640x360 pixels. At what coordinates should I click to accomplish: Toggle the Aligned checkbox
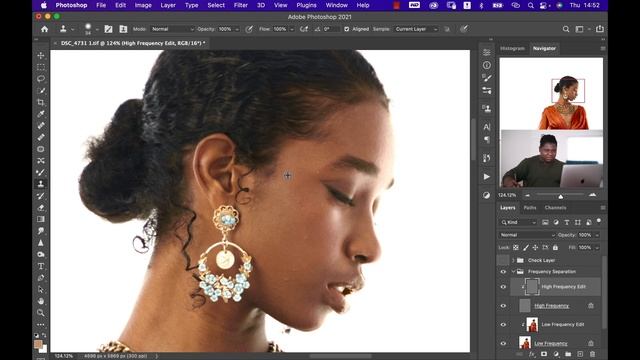point(347,29)
